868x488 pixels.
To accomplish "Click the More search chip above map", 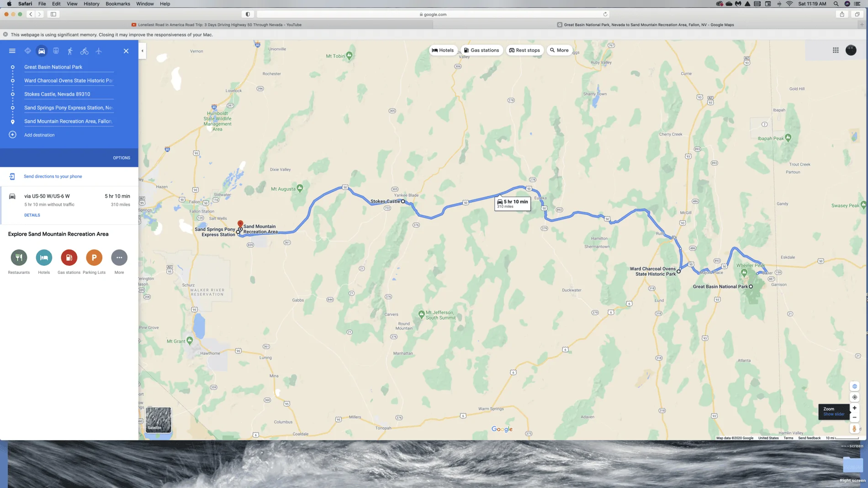I will 559,50.
